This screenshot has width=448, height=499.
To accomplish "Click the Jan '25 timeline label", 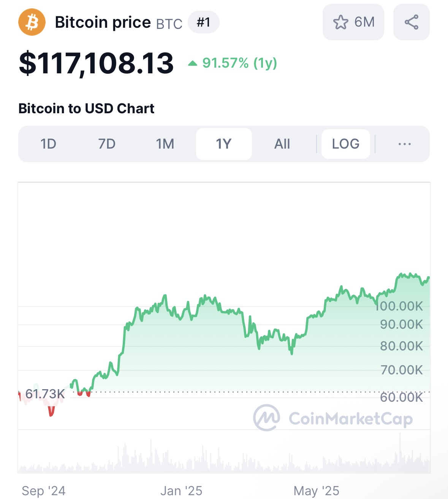I will click(181, 491).
